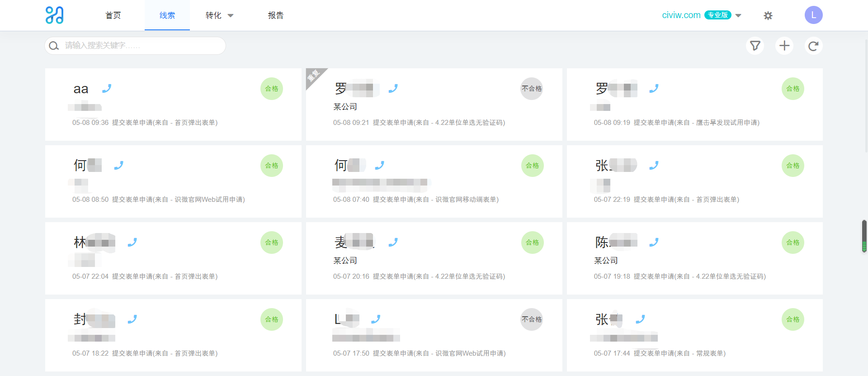Image resolution: width=868 pixels, height=376 pixels.
Task: Go to the 首页 tab
Action: (x=113, y=15)
